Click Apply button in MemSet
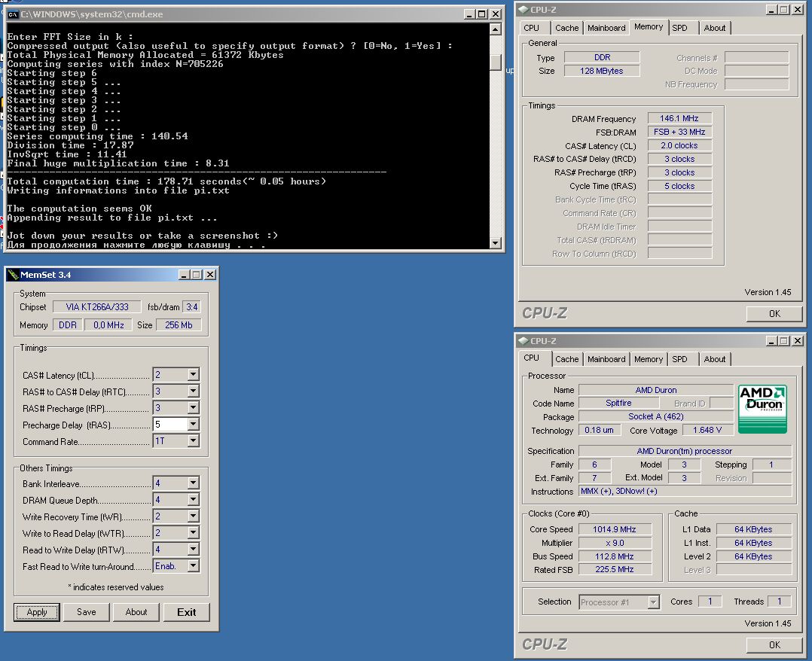812x661 pixels. tap(37, 612)
